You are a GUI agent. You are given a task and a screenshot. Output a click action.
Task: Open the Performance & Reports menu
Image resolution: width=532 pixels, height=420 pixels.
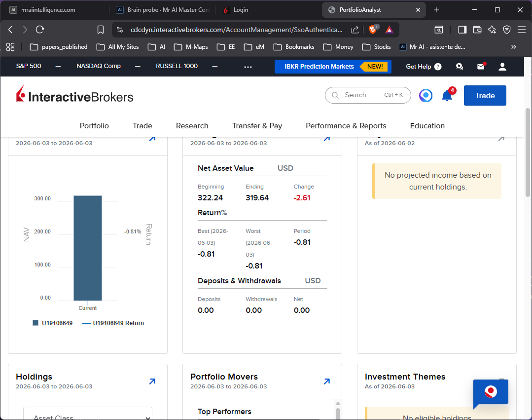point(346,126)
